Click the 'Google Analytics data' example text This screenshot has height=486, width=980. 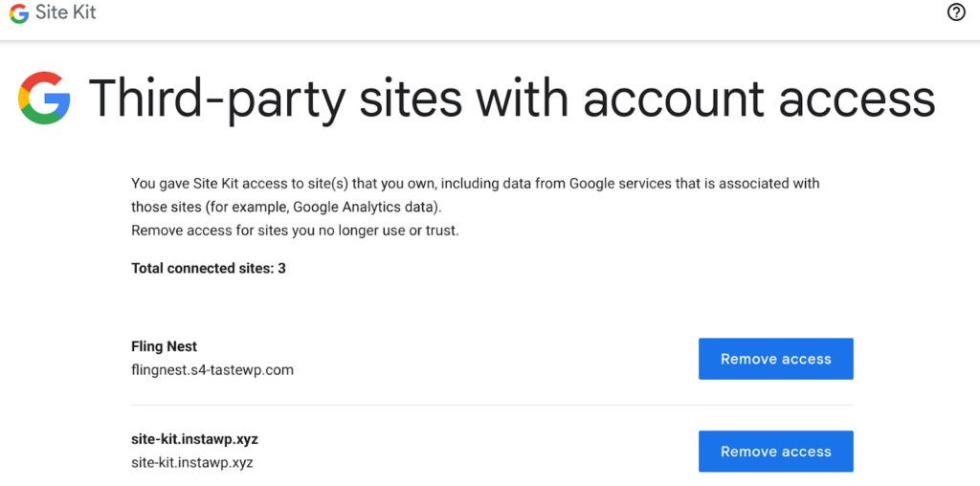367,207
